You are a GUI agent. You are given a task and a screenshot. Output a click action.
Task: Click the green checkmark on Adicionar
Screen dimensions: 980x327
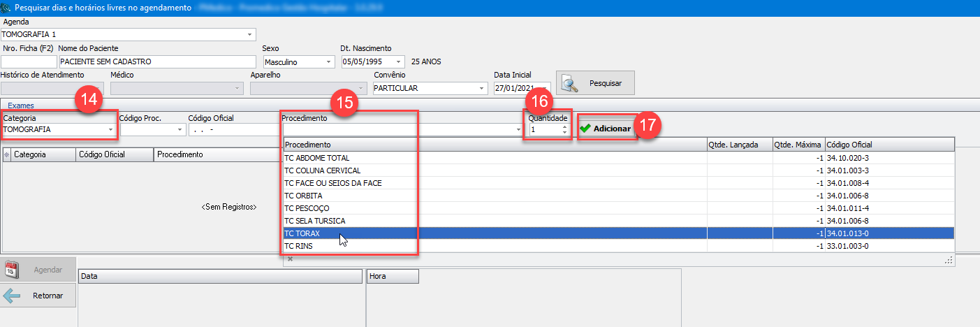(x=585, y=129)
